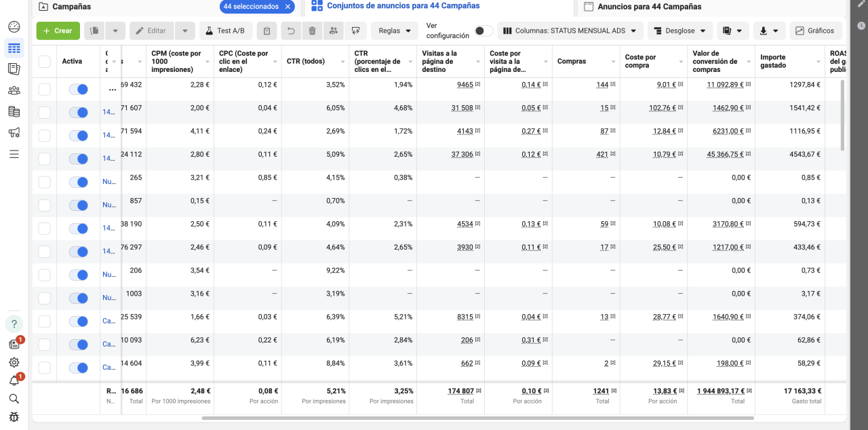This screenshot has height=430, width=868.
Task: Select all rows with header checkbox
Action: point(44,62)
